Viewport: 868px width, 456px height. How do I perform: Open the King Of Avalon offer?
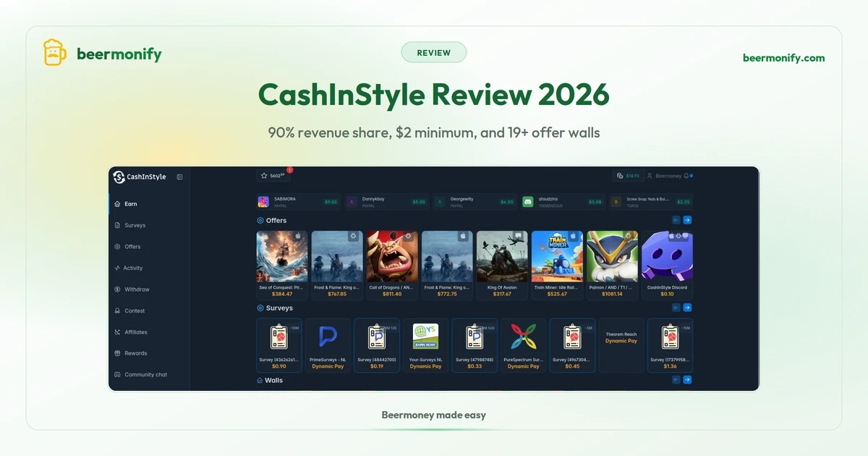[502, 265]
